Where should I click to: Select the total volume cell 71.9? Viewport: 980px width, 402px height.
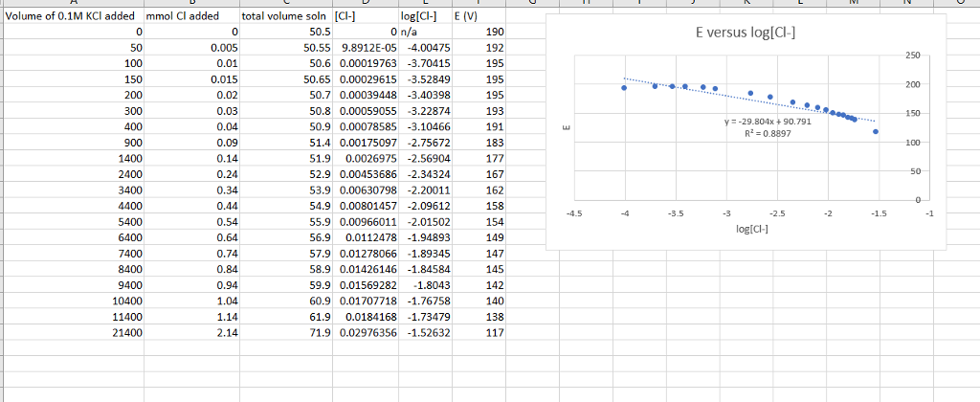[x=285, y=333]
